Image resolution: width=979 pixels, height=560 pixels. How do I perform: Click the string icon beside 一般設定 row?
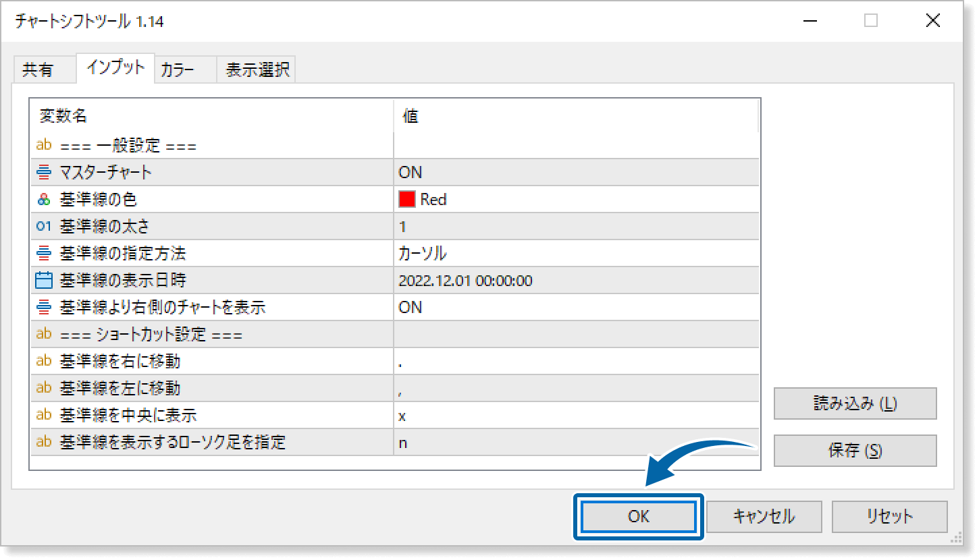point(44,144)
